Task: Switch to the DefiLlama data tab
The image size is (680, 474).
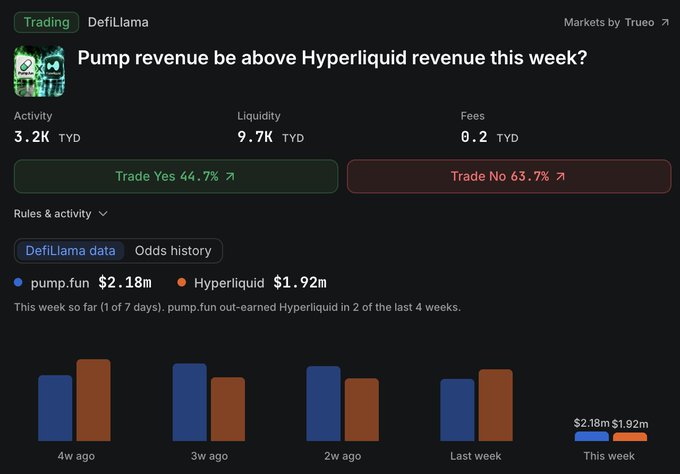Action: point(70,251)
